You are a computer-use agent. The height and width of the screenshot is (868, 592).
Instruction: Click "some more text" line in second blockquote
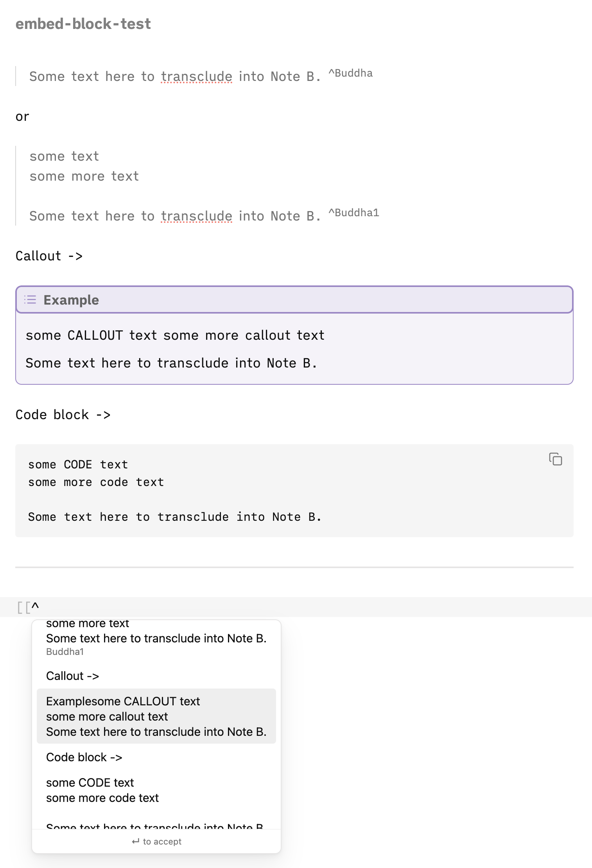click(x=84, y=176)
